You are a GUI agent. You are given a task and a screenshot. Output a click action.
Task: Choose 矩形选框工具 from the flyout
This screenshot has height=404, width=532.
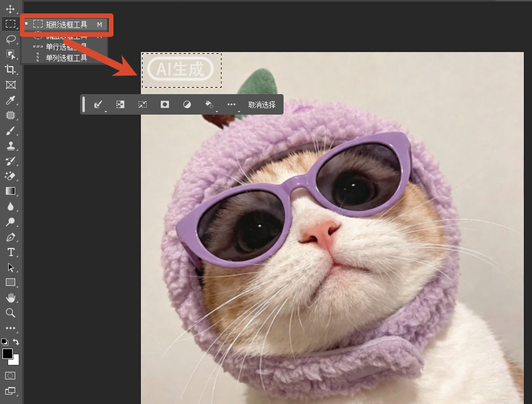pos(65,25)
